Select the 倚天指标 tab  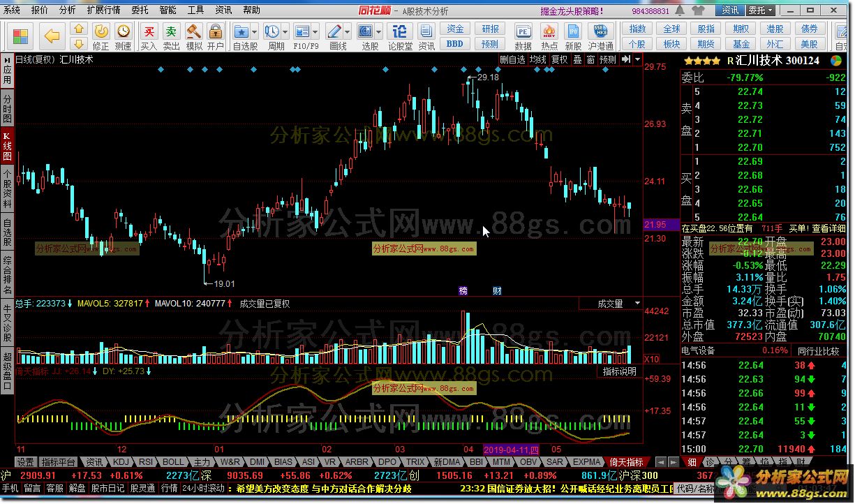click(x=626, y=462)
